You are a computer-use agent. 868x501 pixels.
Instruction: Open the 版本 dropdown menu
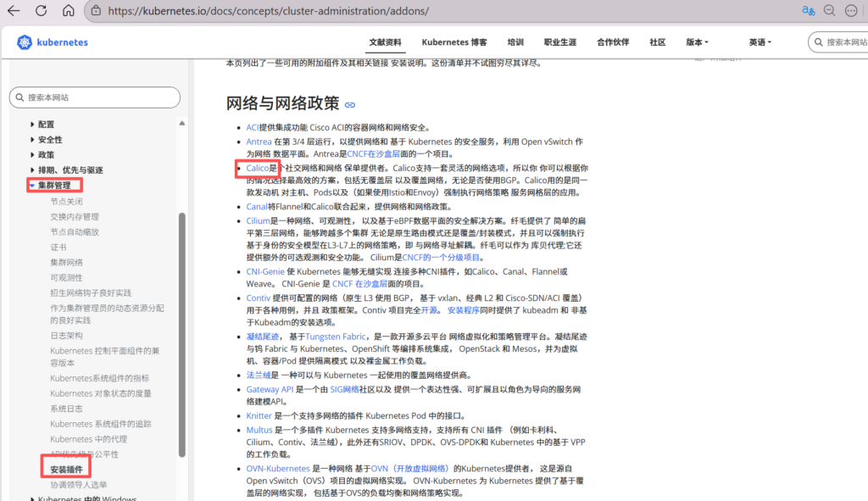coord(697,42)
